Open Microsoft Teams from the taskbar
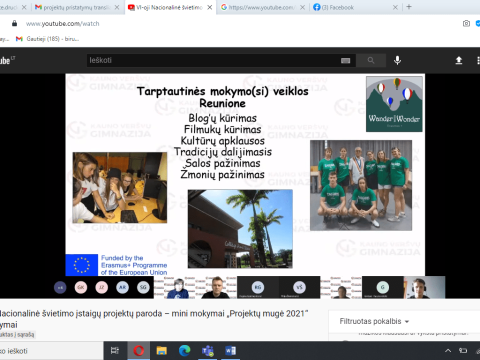This screenshot has height=360, width=480. (x=208, y=351)
